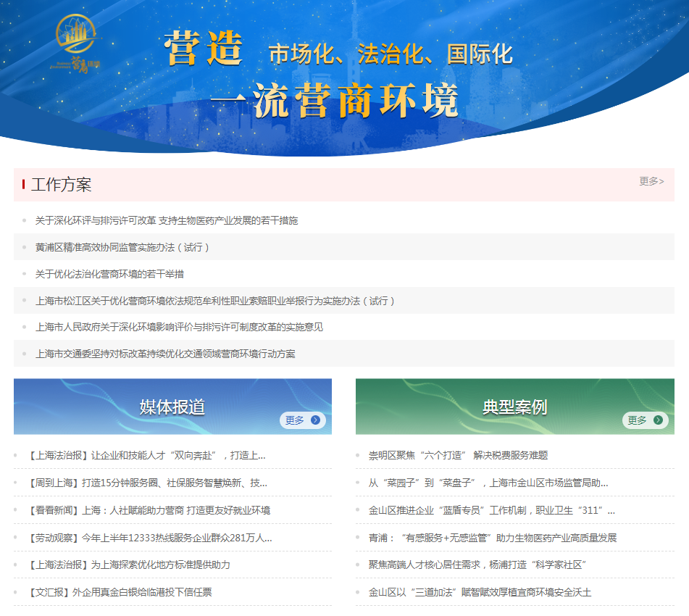Image resolution: width=689 pixels, height=616 pixels.
Task: Open 关于优化法治化营商环境的若干举措
Action: [109, 274]
